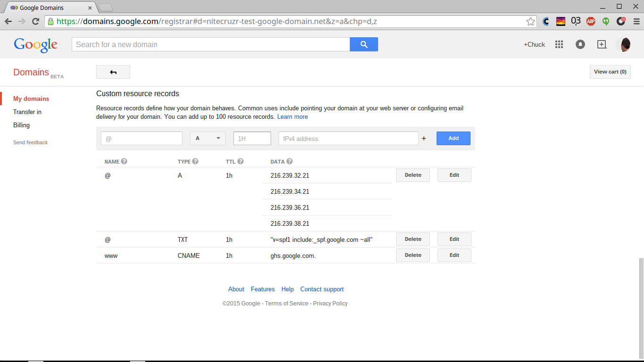Click the +Chuck profile link
Viewport: 644px width, 362px height.
pyautogui.click(x=534, y=44)
